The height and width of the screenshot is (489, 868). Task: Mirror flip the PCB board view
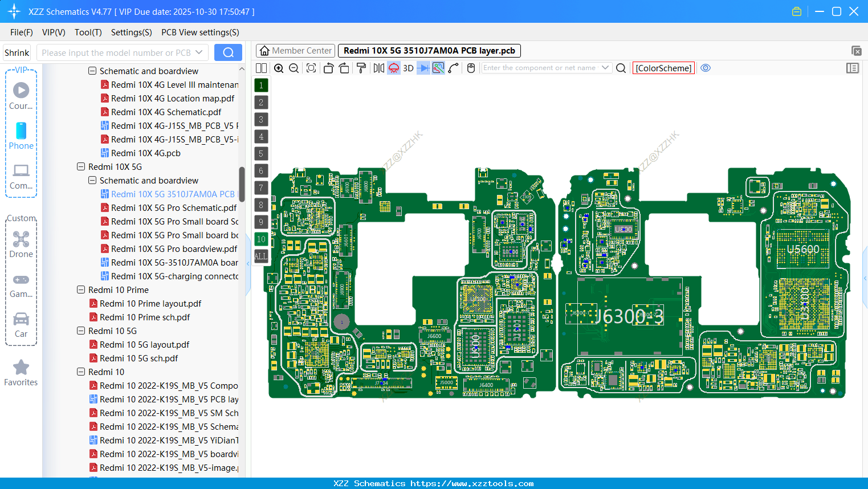click(x=378, y=68)
